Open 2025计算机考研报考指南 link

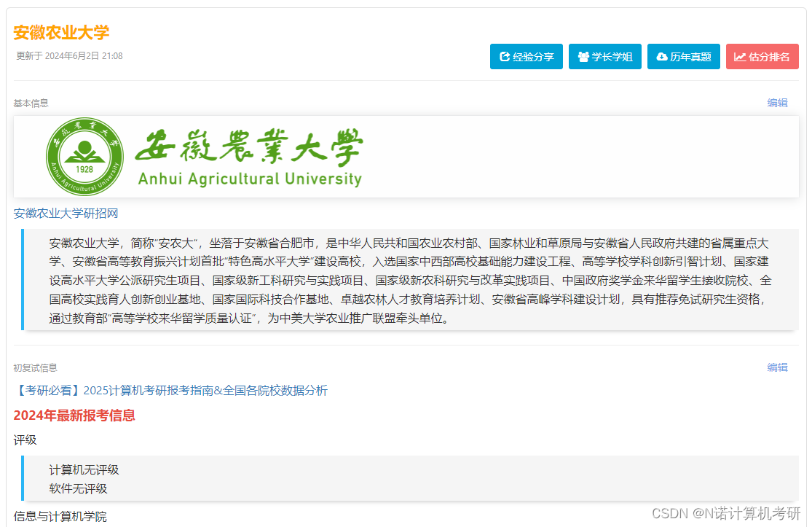click(170, 390)
